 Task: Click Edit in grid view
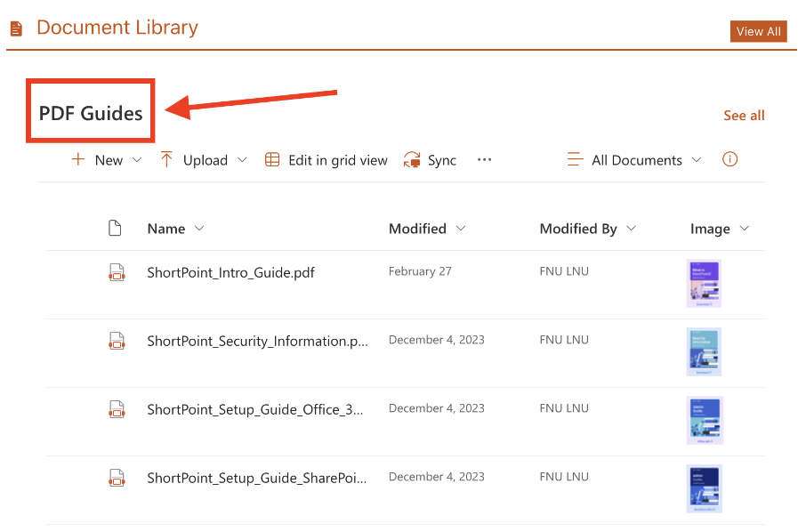[x=338, y=160]
